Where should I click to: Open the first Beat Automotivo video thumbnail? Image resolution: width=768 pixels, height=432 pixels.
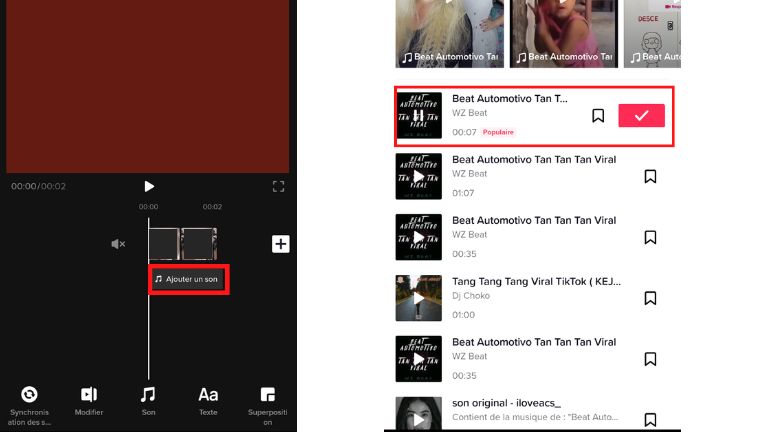click(450, 34)
